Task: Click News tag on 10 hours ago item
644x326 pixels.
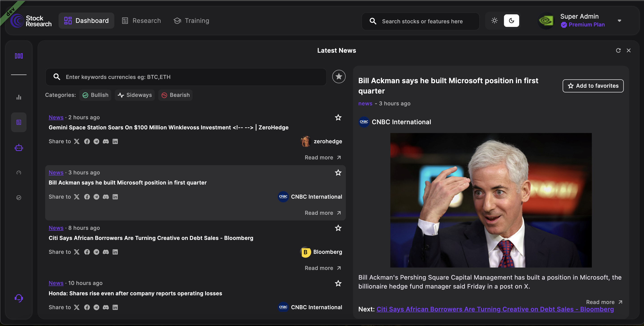Action: pos(56,283)
